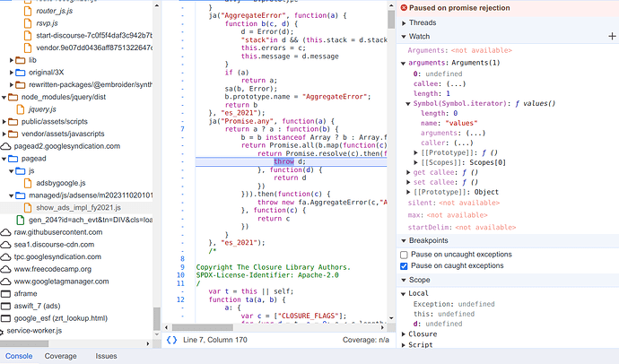Open show_ads_impl_fy2021.js in the tree
The image size is (619, 364).
(x=79, y=207)
